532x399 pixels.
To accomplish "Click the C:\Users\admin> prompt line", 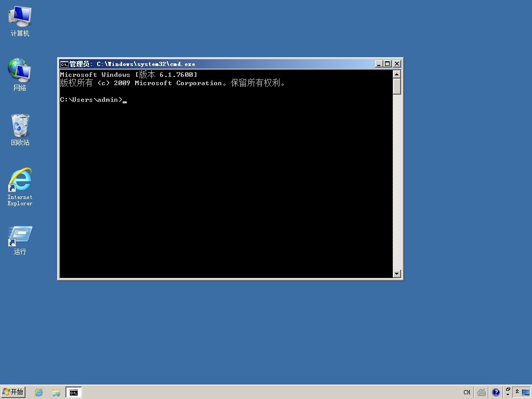I will coord(91,100).
